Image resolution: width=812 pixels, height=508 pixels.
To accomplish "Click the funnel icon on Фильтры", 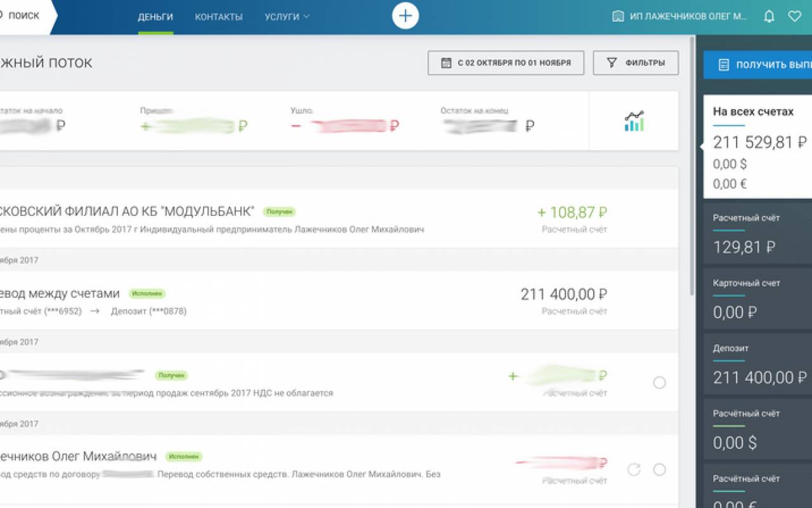I will [612, 63].
